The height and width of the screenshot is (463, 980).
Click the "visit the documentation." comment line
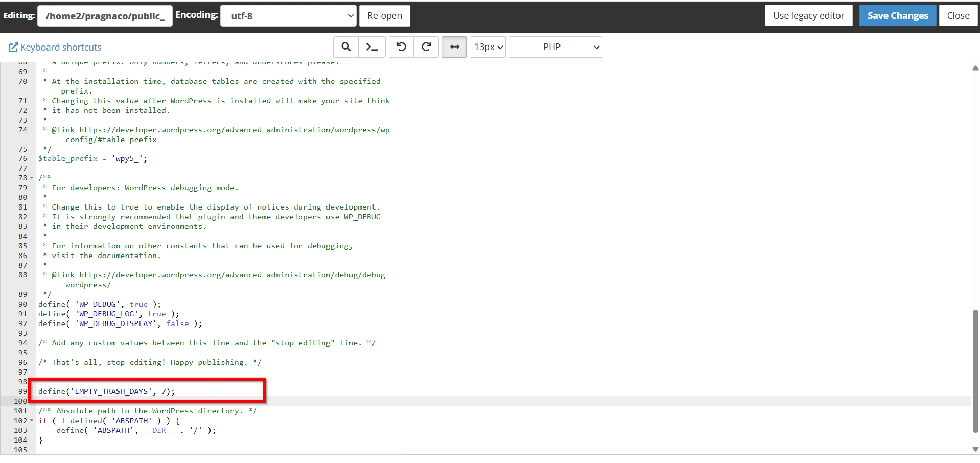pos(102,256)
